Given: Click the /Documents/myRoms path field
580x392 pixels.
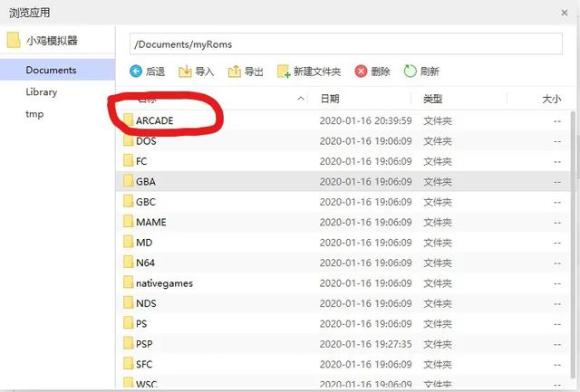Looking at the screenshot, I should [346, 44].
